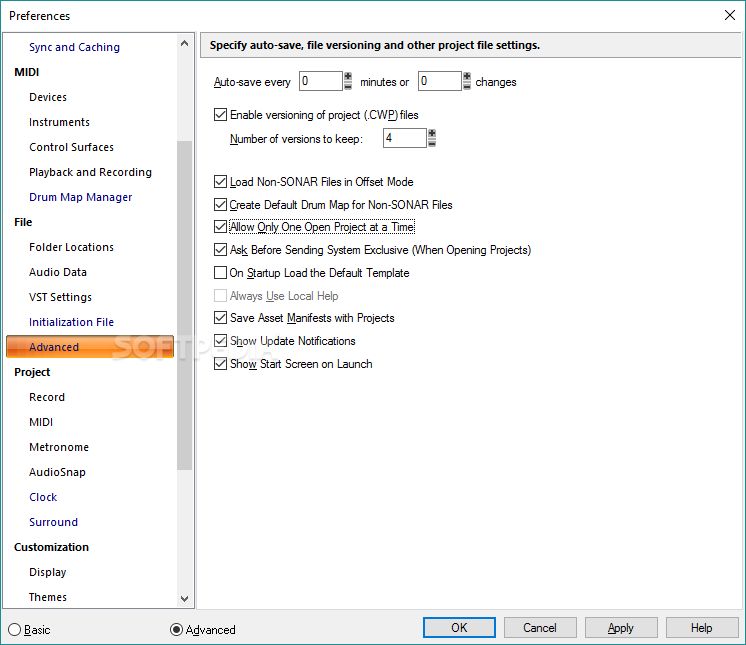Click the category list scrollbar thumb

(x=185, y=305)
